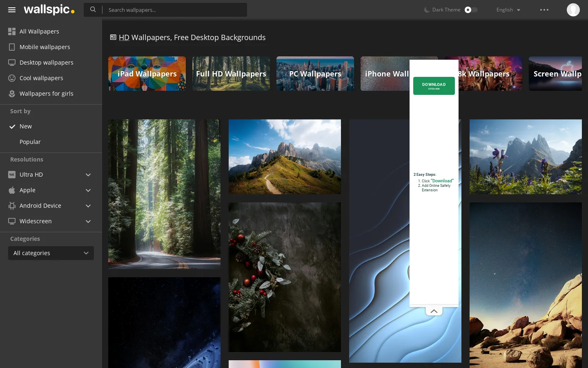Click the search magnifier icon
The image size is (588, 368).
pos(93,9)
